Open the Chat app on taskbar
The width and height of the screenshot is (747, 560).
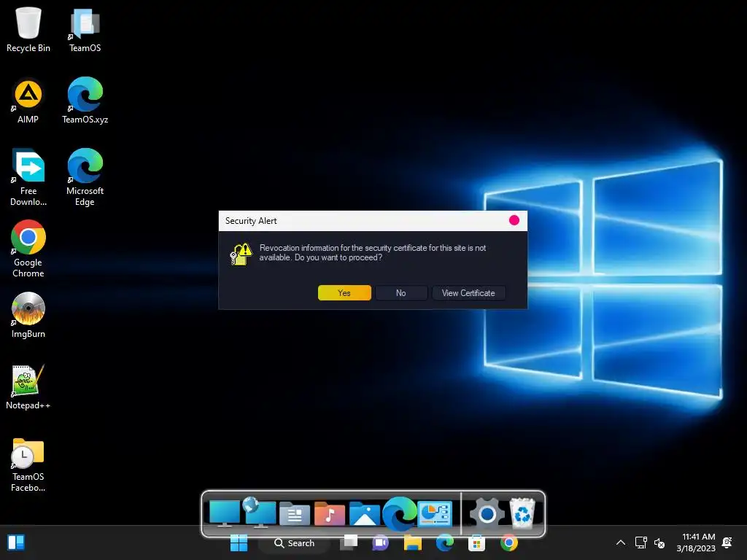click(x=381, y=542)
